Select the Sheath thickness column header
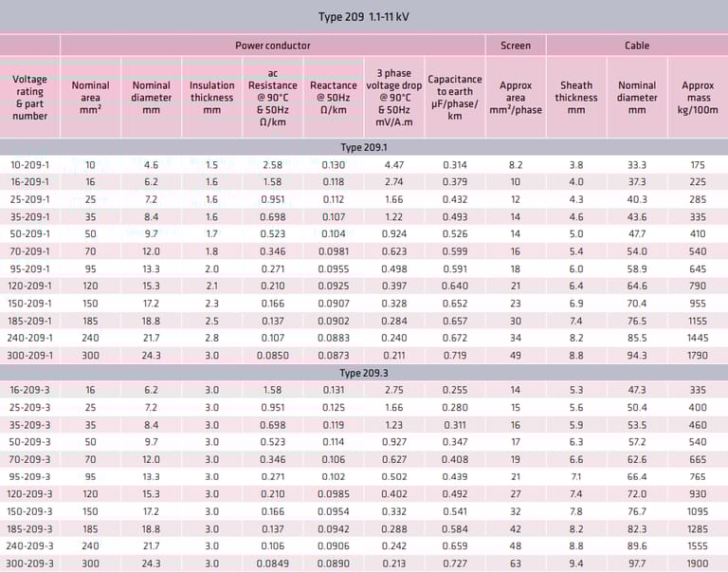This screenshot has height=573, width=728. click(x=576, y=98)
